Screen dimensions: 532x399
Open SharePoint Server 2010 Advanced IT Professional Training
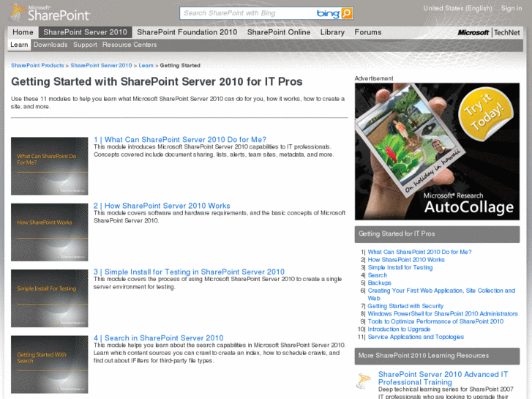(443, 379)
